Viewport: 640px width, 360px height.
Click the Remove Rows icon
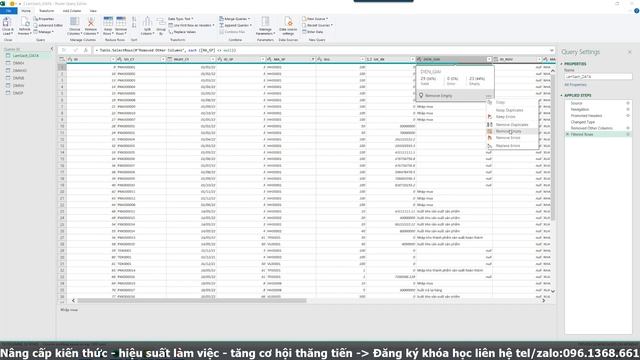click(x=121, y=22)
